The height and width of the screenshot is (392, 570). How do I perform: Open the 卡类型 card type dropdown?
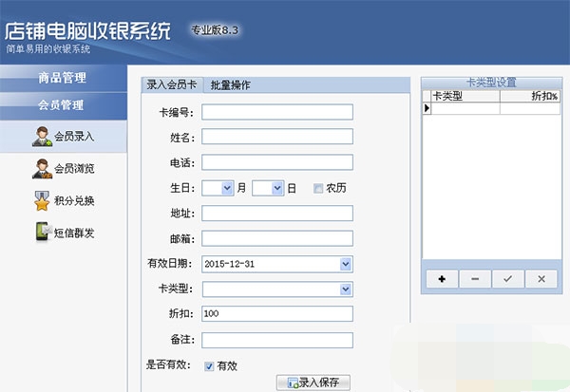[x=346, y=289]
